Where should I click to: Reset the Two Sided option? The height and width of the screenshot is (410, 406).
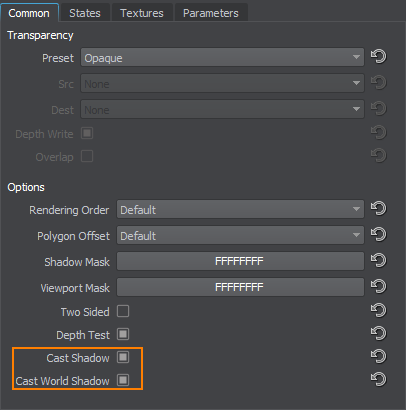tap(378, 311)
